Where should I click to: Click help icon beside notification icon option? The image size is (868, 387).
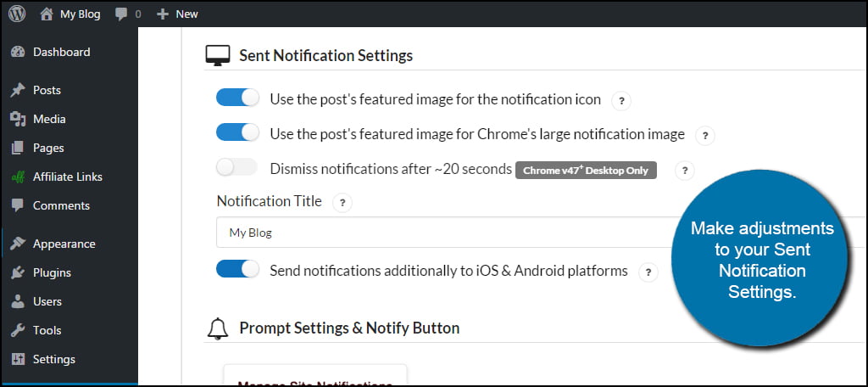pos(621,101)
